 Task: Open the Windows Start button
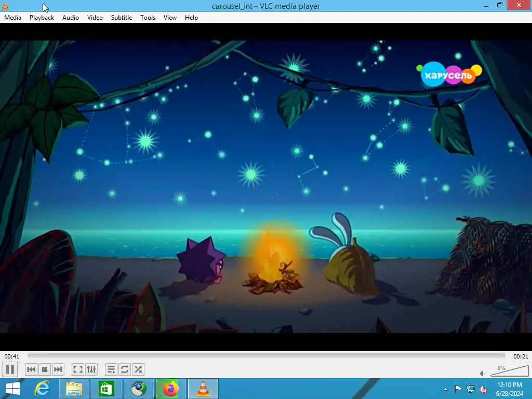pyautogui.click(x=13, y=389)
